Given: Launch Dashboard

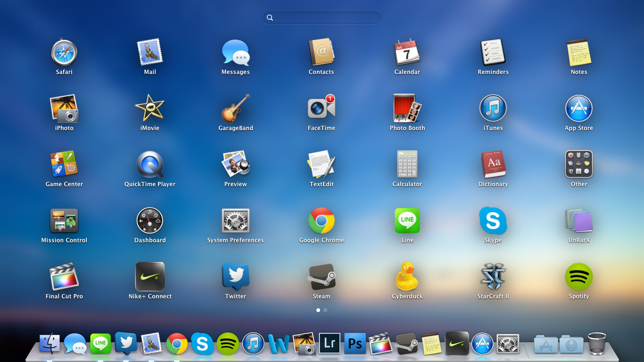Looking at the screenshot, I should [x=150, y=221].
